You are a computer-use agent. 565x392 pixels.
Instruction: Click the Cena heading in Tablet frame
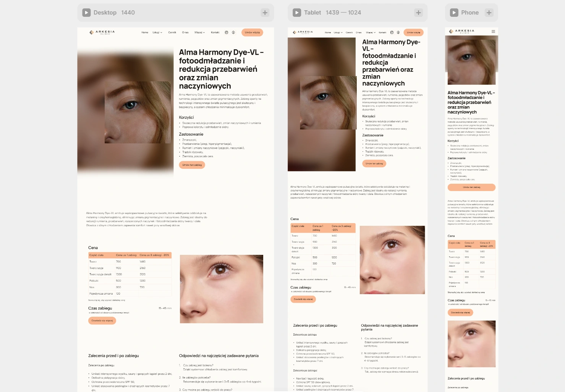point(295,219)
